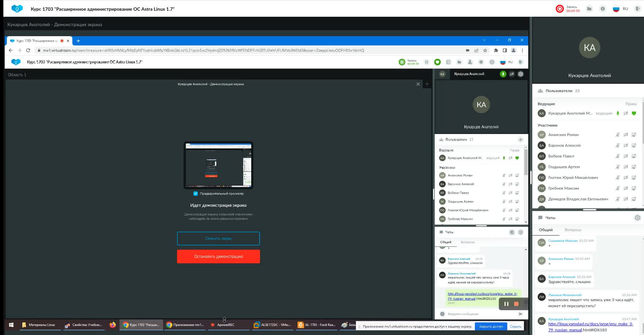Uncheck Предварительный просмотр checkbox
Screen dimensions: 644x335
coord(196,194)
